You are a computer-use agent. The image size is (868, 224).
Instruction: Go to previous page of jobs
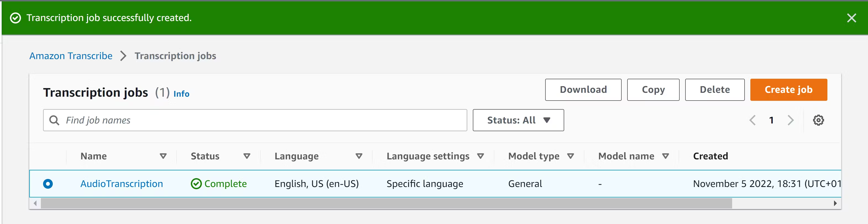(x=753, y=120)
